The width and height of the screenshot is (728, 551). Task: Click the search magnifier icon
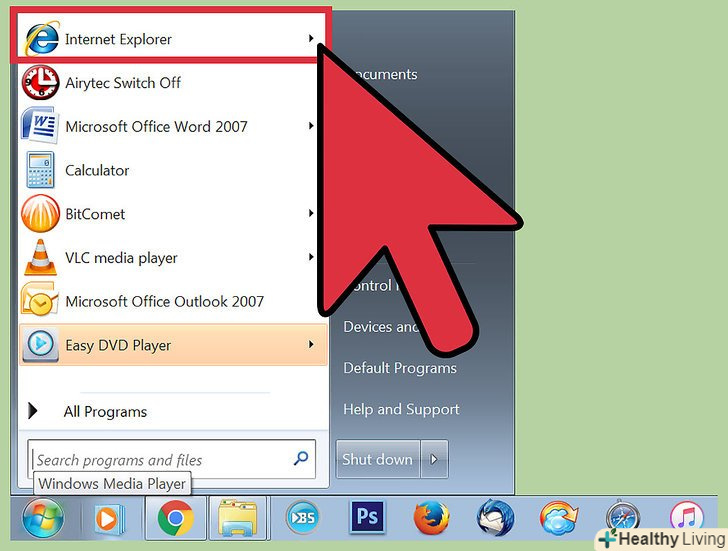click(301, 459)
